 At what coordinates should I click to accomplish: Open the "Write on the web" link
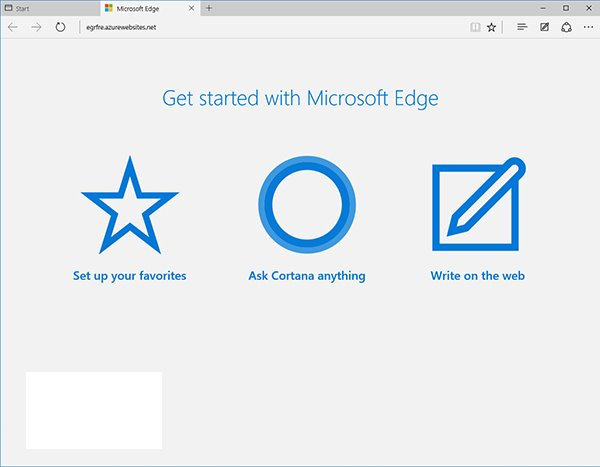pos(477,275)
